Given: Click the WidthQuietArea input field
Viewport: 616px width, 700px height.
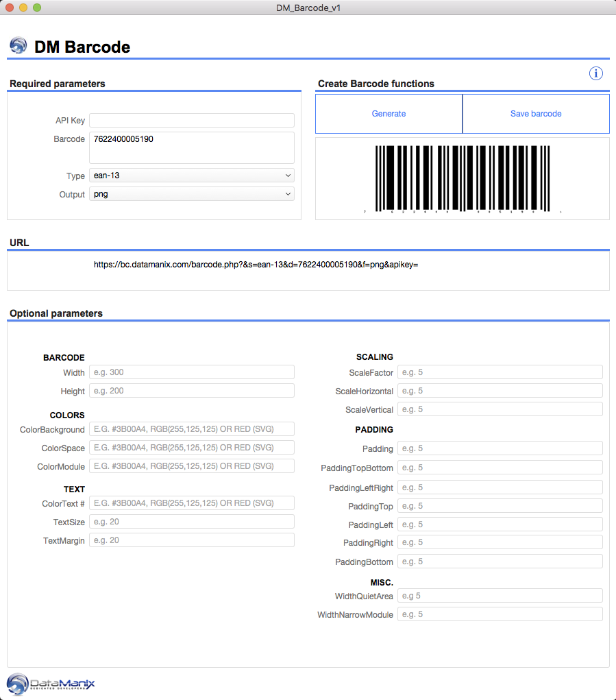Looking at the screenshot, I should click(500, 596).
